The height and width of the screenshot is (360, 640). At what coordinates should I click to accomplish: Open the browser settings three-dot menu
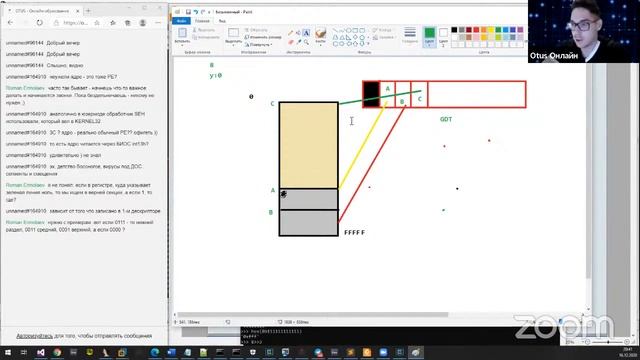click(158, 23)
